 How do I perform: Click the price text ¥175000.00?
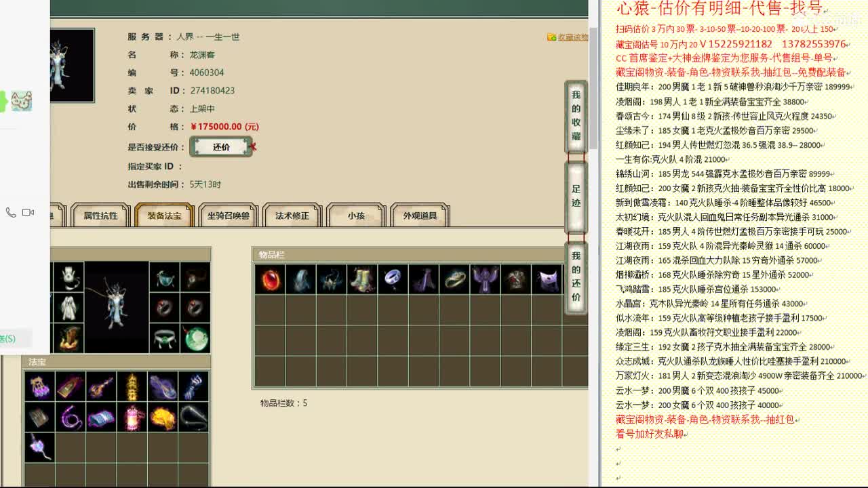pos(224,127)
